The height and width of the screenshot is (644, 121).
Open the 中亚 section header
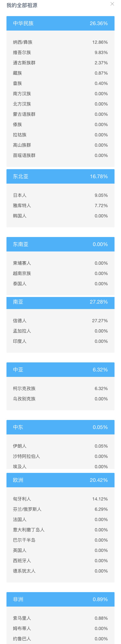(x=60, y=369)
